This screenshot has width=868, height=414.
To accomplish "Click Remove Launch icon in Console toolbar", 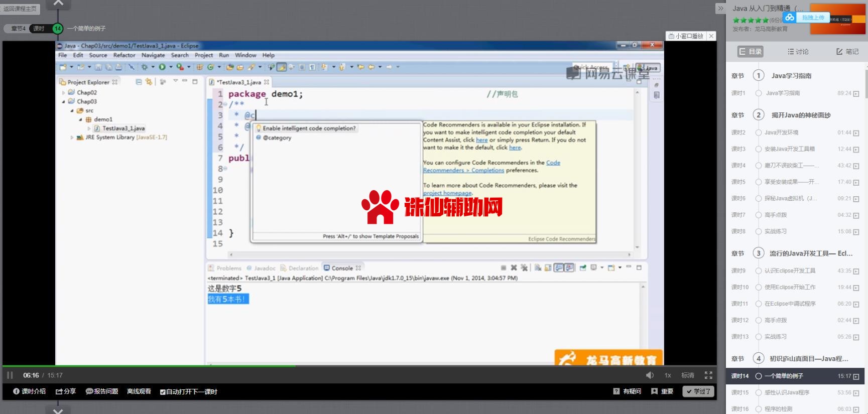I will click(x=514, y=267).
